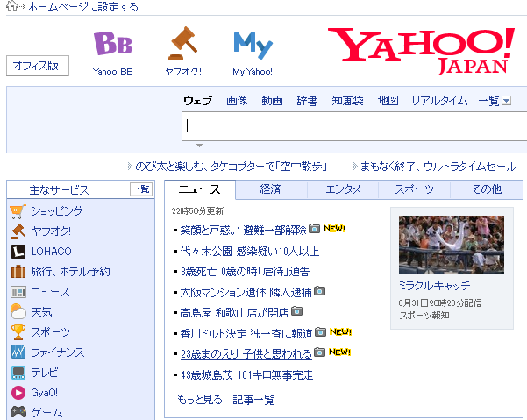
Task: Switch to the スポーツ topics tab
Action: click(x=414, y=189)
